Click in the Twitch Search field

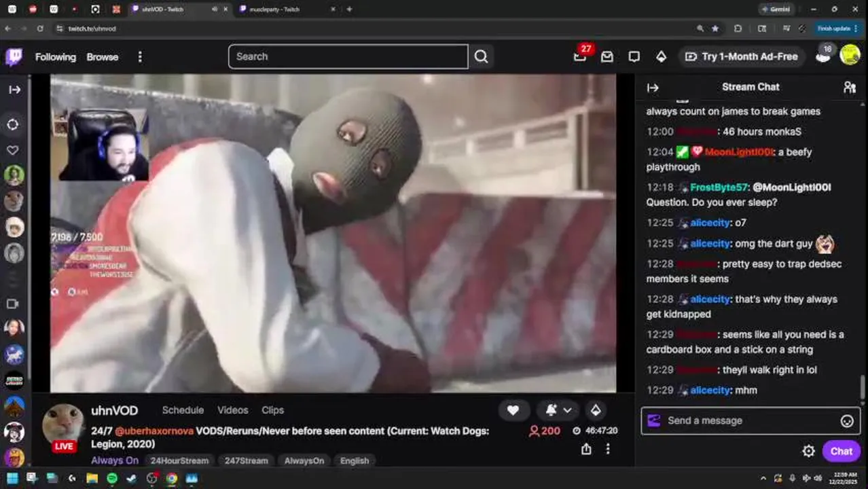tap(348, 56)
